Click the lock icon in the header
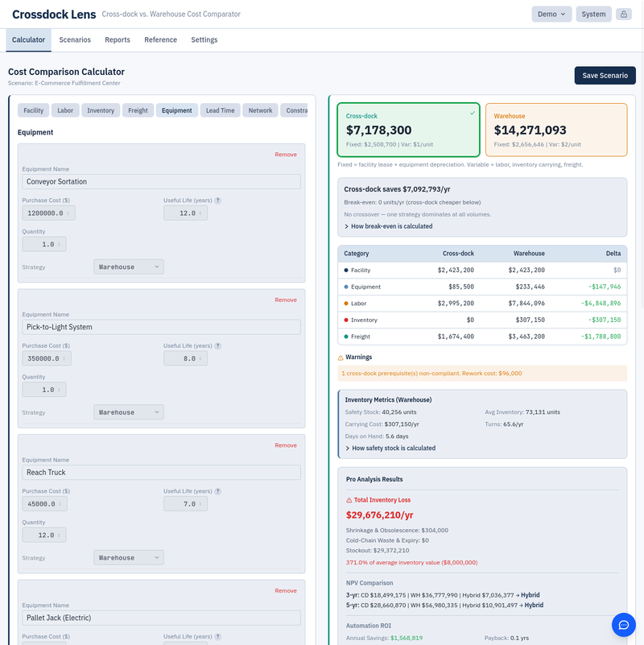This screenshot has width=644, height=645. [x=623, y=14]
